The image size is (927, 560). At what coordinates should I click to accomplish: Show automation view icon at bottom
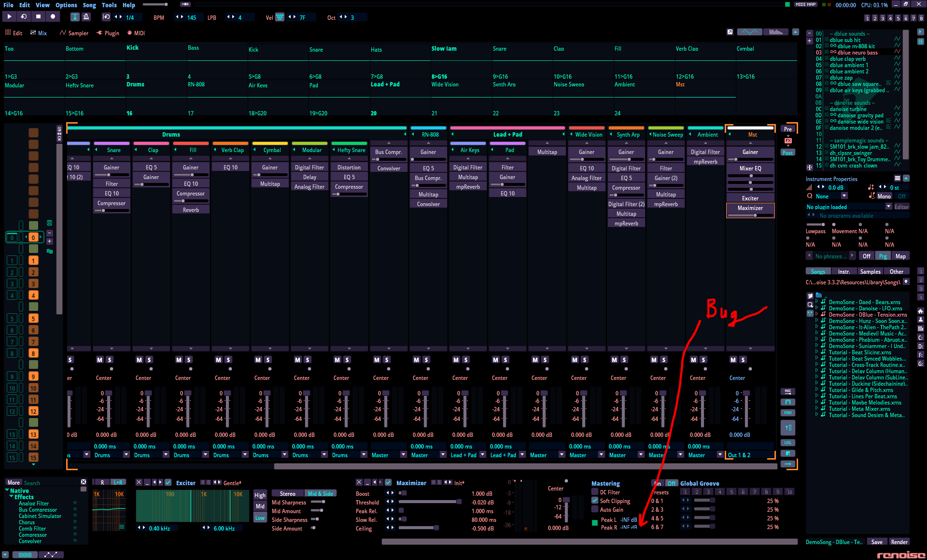pos(51,555)
